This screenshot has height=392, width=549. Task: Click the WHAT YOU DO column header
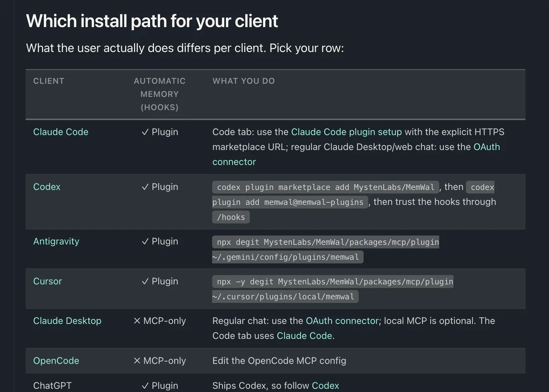pyautogui.click(x=244, y=81)
